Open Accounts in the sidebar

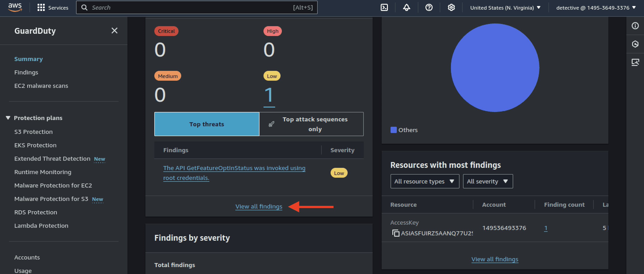pyautogui.click(x=27, y=257)
